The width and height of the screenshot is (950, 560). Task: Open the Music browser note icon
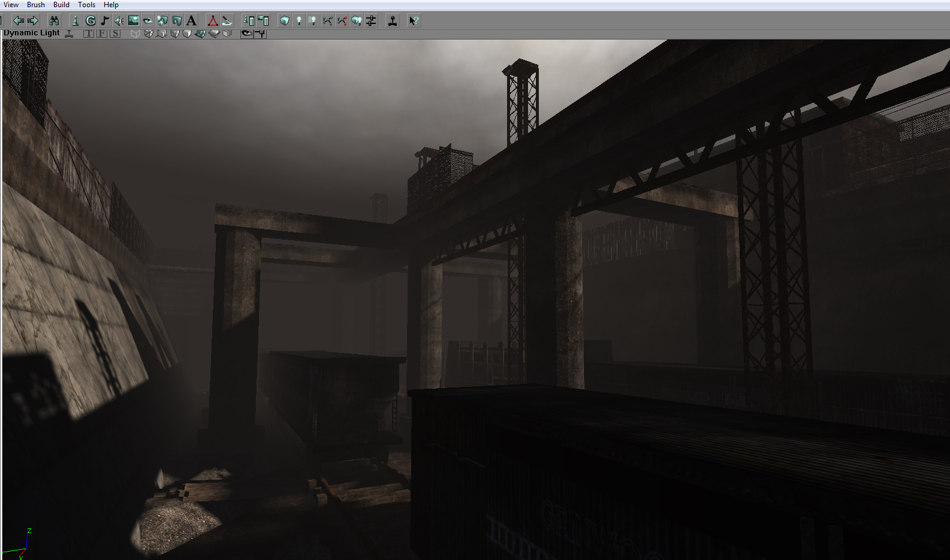(x=105, y=21)
